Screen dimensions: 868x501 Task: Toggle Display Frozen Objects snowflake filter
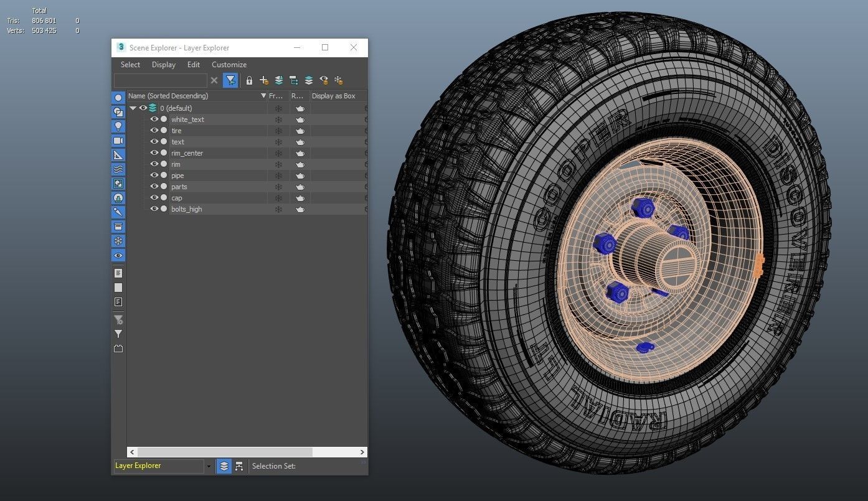pos(118,241)
